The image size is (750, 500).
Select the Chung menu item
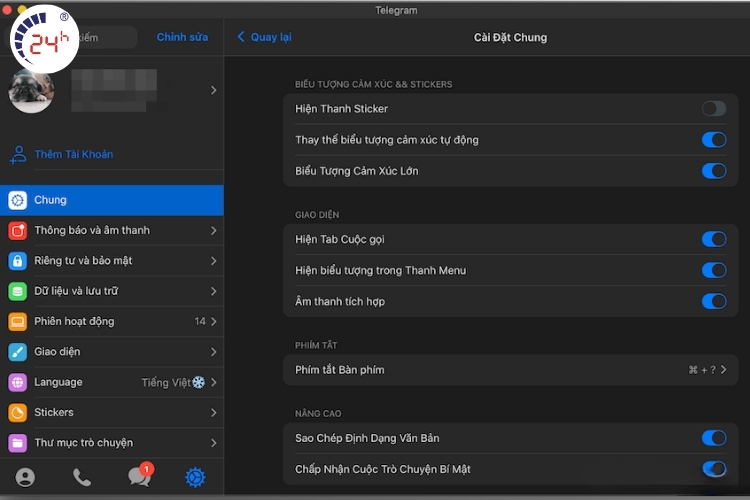click(x=112, y=200)
